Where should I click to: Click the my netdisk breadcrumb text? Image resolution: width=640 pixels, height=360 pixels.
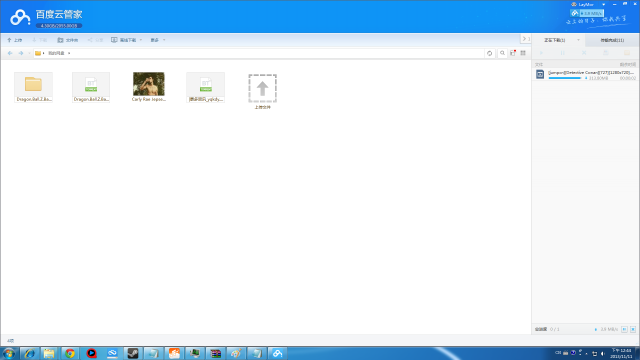56,53
